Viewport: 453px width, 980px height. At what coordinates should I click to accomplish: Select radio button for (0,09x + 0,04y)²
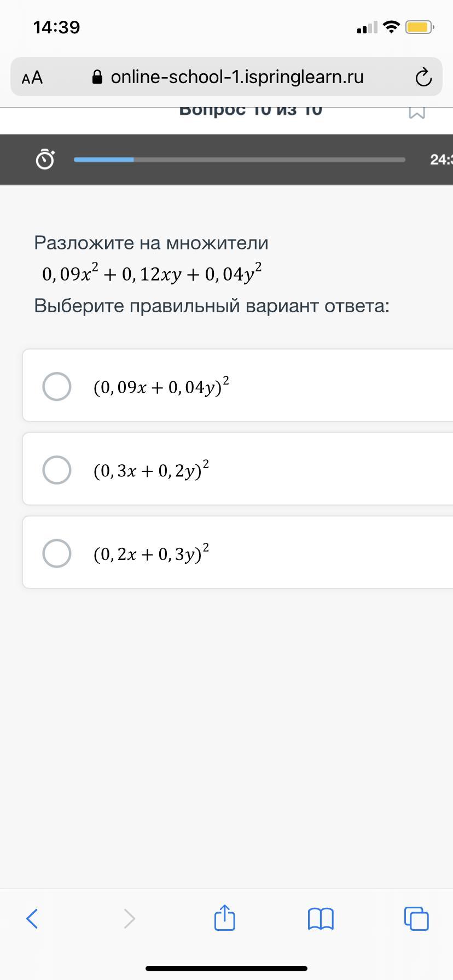[x=57, y=387]
